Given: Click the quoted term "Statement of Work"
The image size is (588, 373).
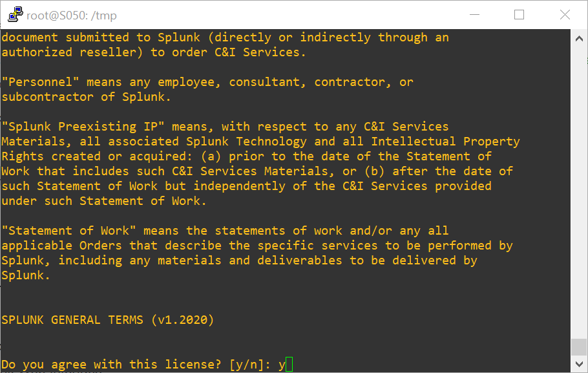Looking at the screenshot, I should 69,230.
